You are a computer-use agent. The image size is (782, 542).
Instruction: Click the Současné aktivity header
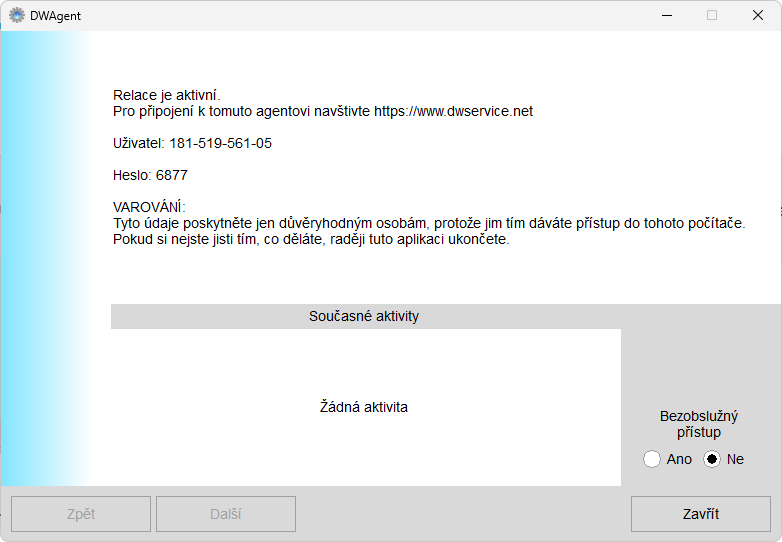pyautogui.click(x=364, y=316)
